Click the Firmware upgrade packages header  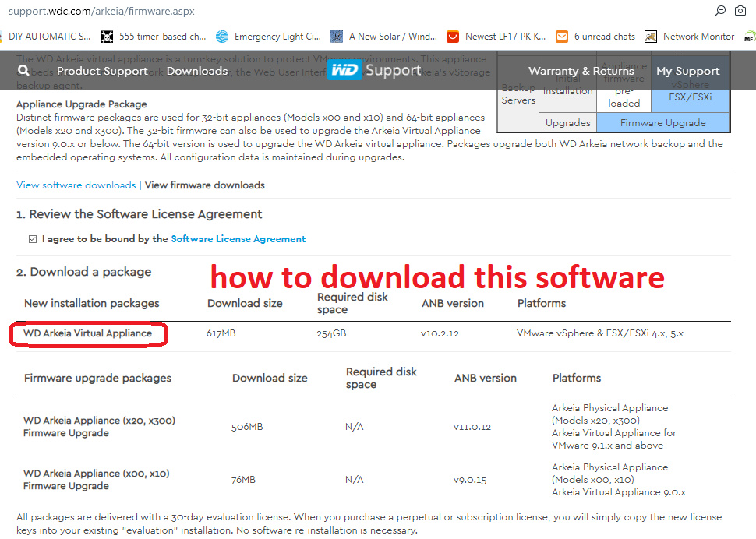(98, 378)
